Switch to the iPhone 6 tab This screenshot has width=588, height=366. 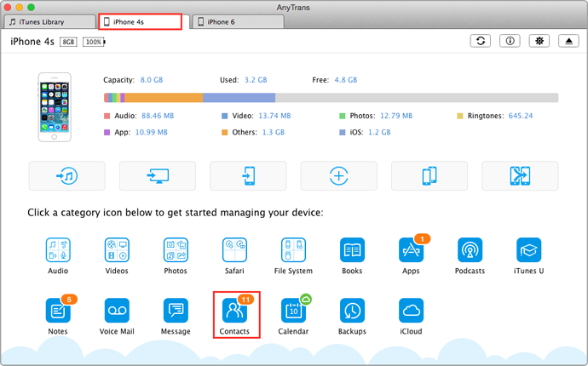238,22
